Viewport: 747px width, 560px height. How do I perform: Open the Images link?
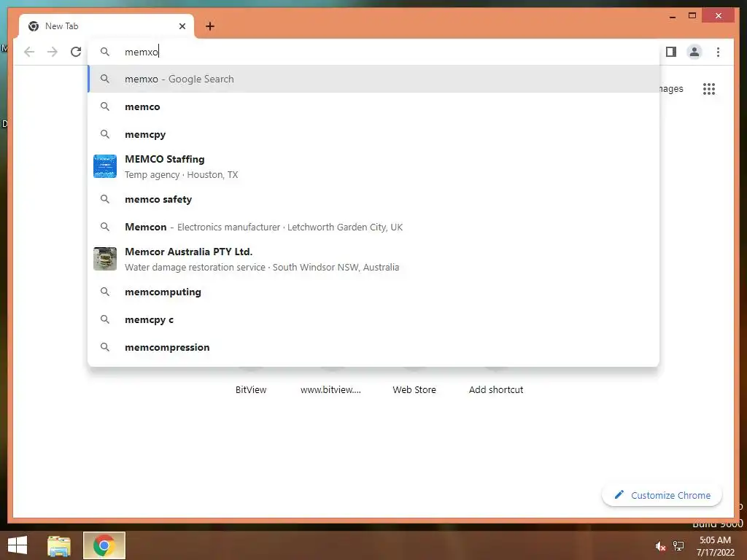coord(671,88)
